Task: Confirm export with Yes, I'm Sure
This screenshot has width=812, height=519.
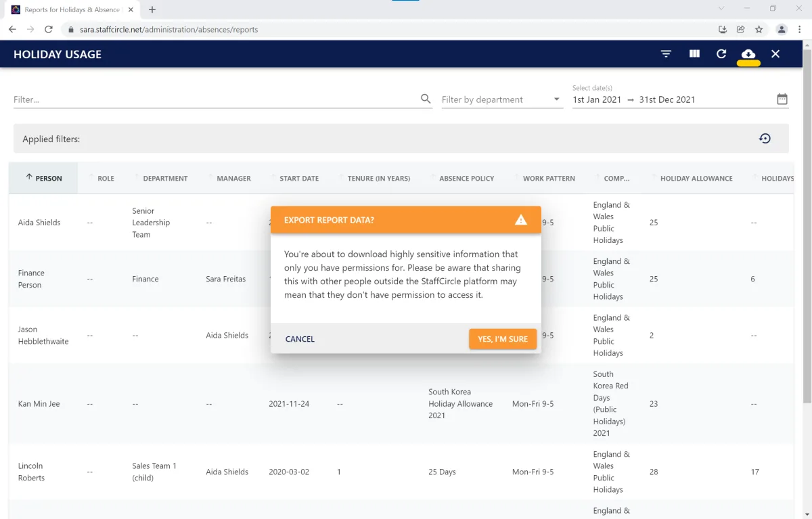Action: click(x=503, y=339)
